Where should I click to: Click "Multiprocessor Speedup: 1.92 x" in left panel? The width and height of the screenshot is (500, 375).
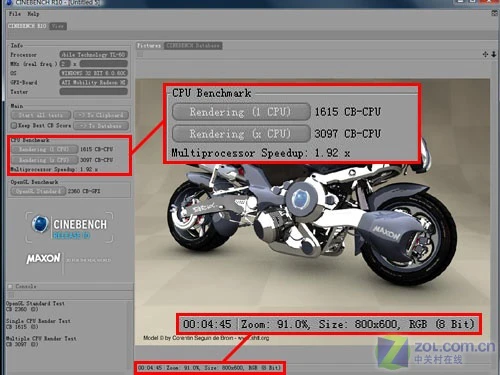point(54,169)
